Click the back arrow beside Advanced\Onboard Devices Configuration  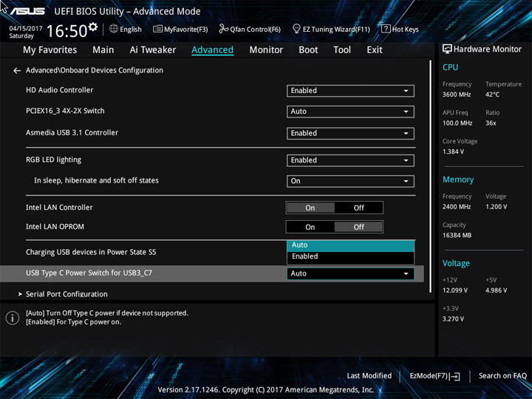(x=16, y=71)
